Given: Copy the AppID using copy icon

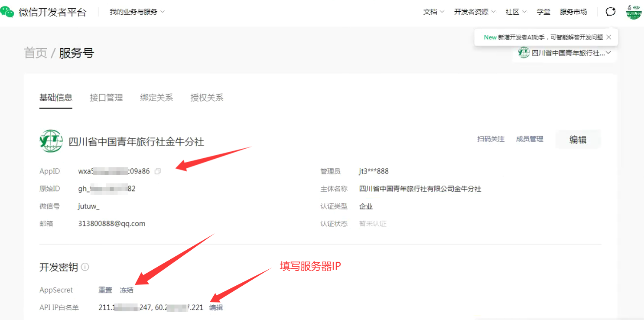Looking at the screenshot, I should tap(158, 171).
